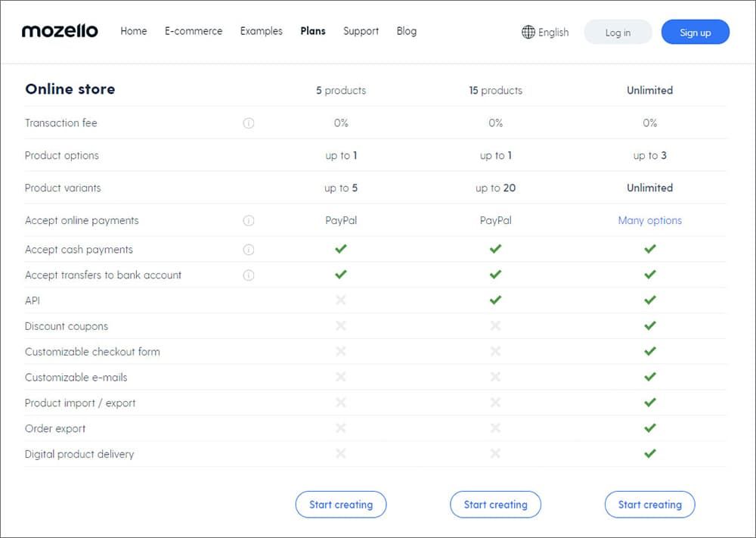Click bank transfers checkmark in 5 products column
This screenshot has width=756, height=538.
tap(341, 275)
